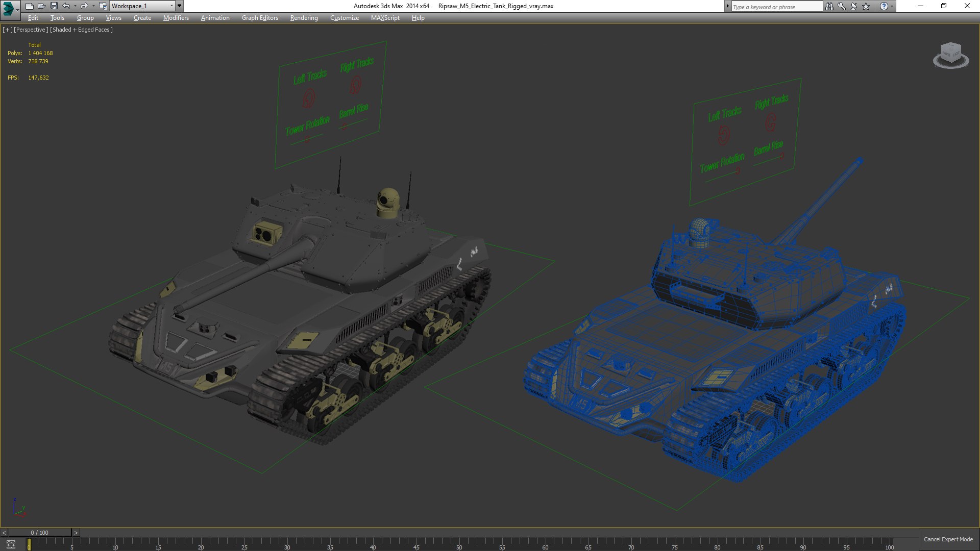This screenshot has width=980, height=551.
Task: Open Quick Access Toolbar customize arrow
Action: (180, 6)
